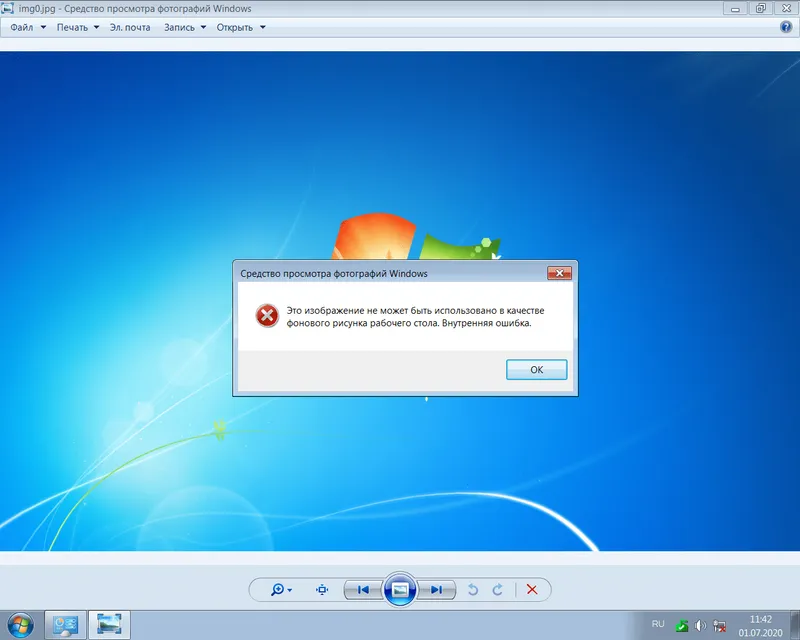Screen dimensions: 800x640
Task: Open the green tray icon
Action: click(x=682, y=625)
